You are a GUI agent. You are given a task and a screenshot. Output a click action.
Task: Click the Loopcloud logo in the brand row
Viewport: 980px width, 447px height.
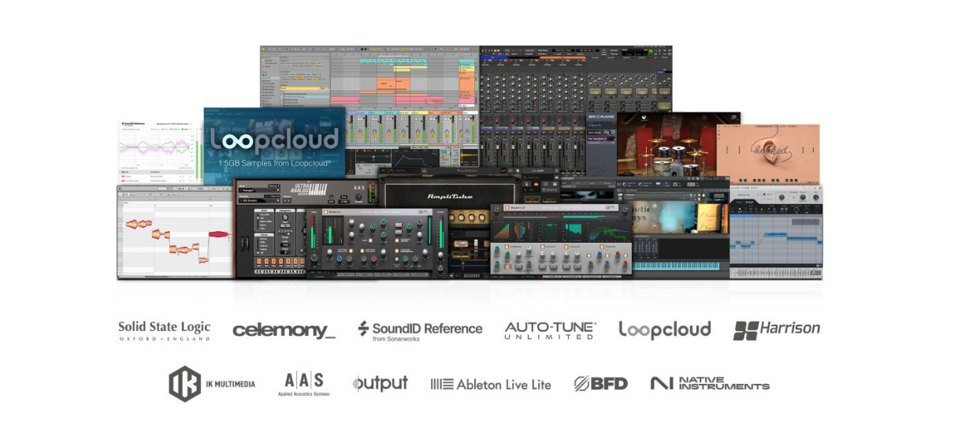[664, 330]
